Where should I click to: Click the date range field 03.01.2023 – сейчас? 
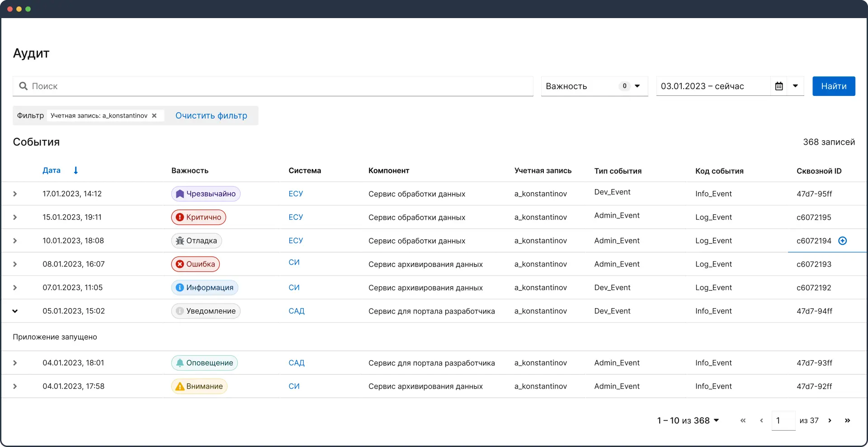[713, 86]
